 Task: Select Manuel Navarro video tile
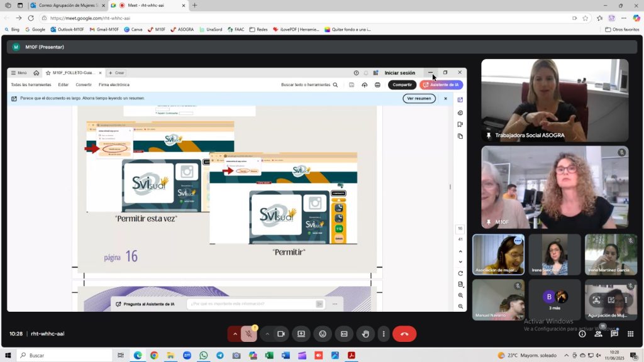498,300
